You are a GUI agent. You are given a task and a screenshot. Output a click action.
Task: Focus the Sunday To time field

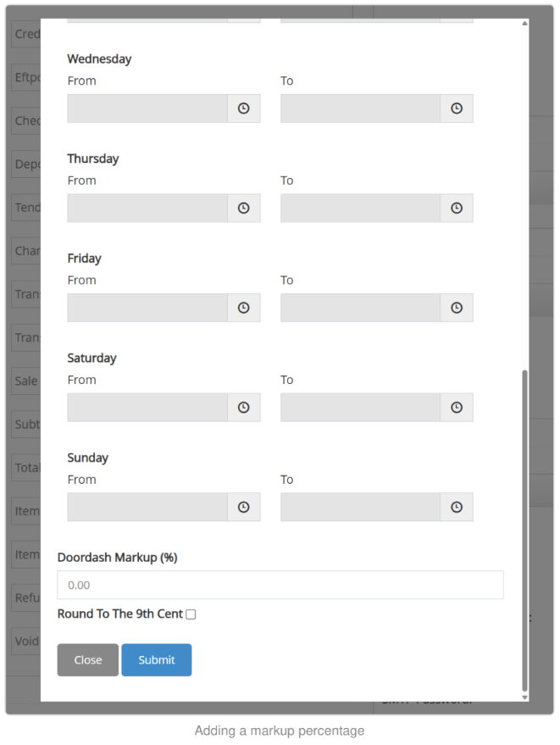pyautogui.click(x=361, y=507)
